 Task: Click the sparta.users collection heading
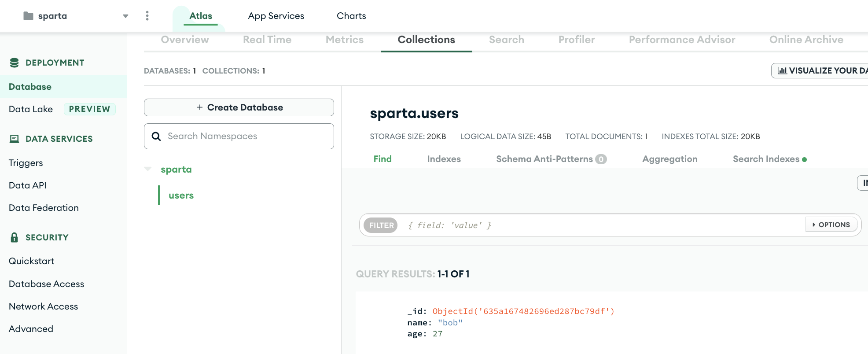point(414,114)
